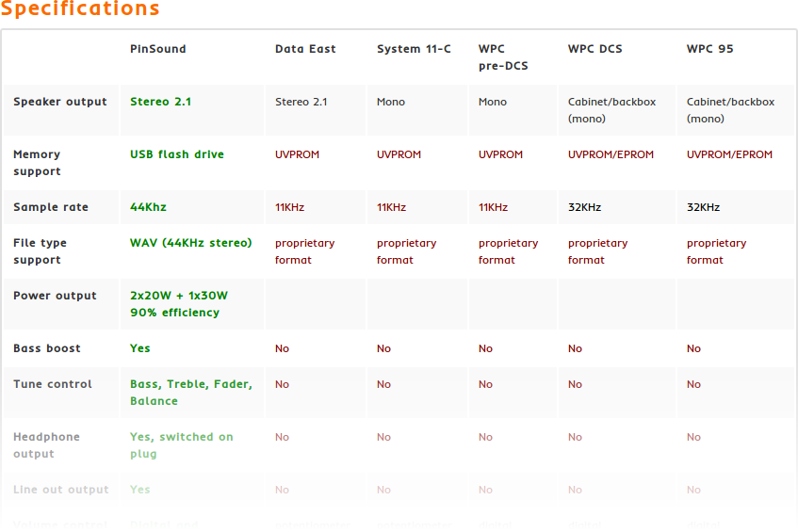Click Data East's Tune control No value
This screenshot has width=798, height=532.
pyautogui.click(x=282, y=384)
